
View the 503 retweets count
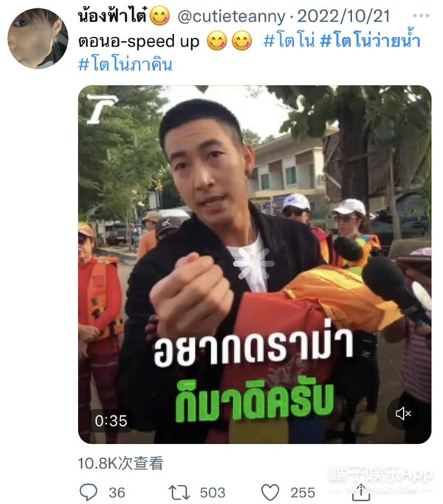213,493
